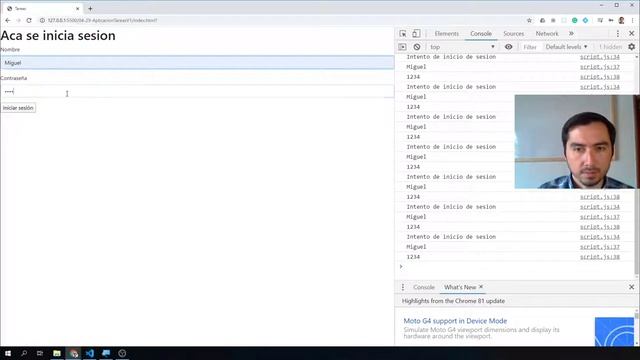This screenshot has width=640, height=360.
Task: Open the Elements tab in DevTools
Action: click(x=447, y=33)
